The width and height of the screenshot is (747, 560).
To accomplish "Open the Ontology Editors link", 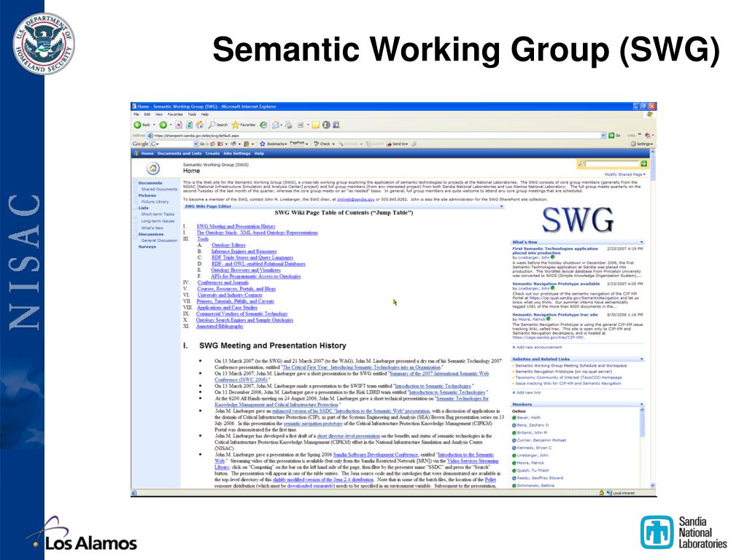I will (x=228, y=245).
